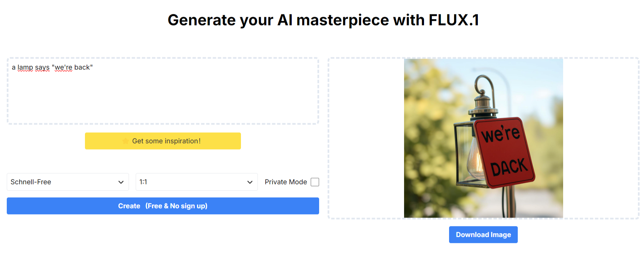Click inside the prompt text area
This screenshot has height=253, width=644.
coord(163,91)
